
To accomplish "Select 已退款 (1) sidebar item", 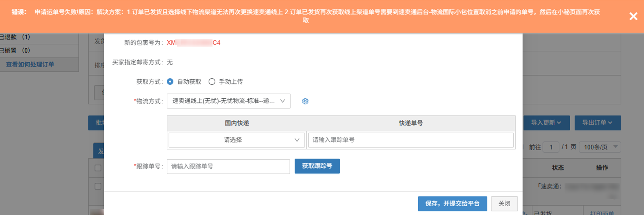I will point(15,37).
